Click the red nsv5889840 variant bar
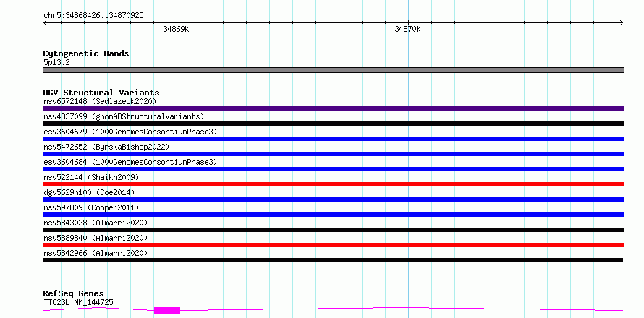 click(333, 245)
